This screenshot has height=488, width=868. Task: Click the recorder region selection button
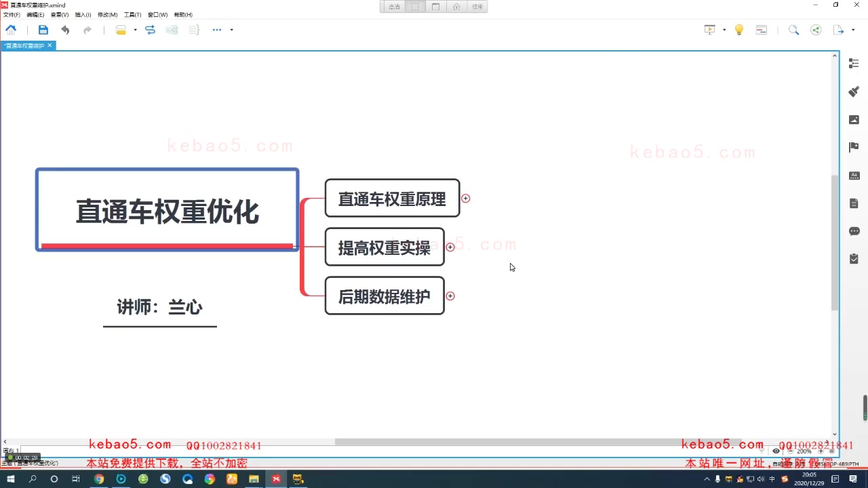(415, 7)
